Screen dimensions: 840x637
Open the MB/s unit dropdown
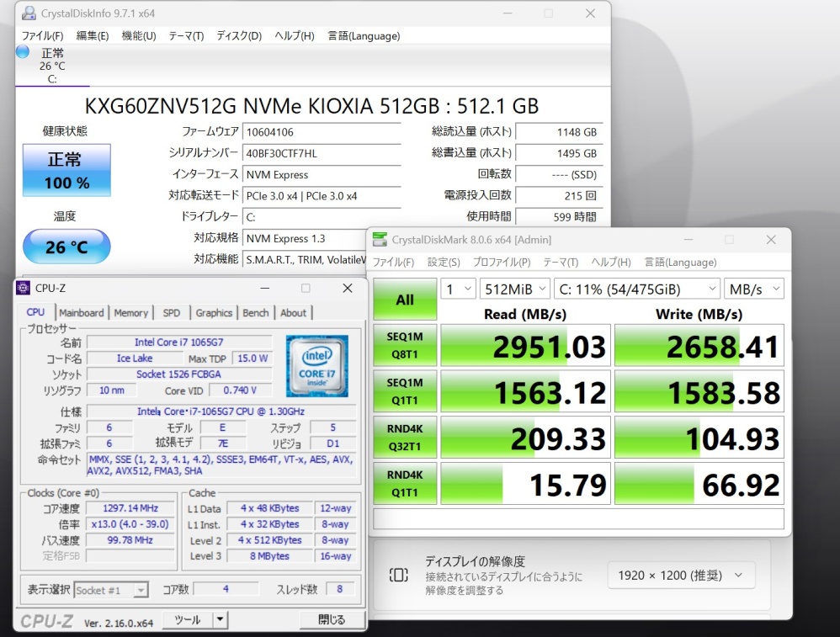coord(754,289)
